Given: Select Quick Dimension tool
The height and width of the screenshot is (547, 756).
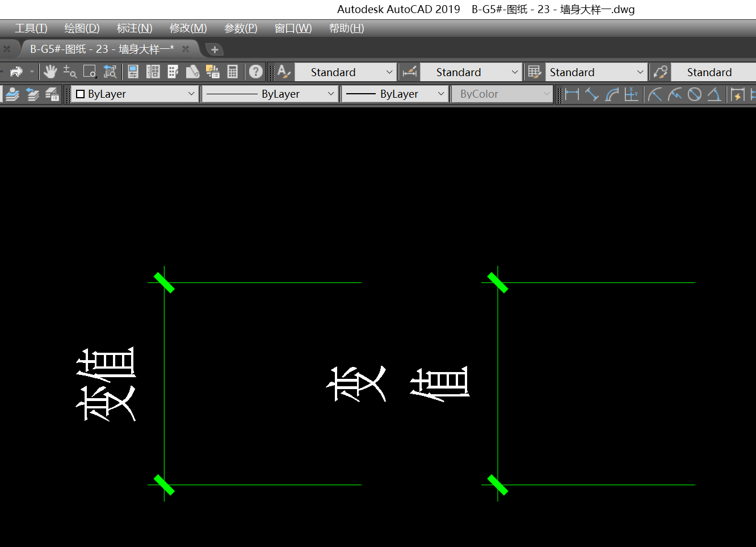Looking at the screenshot, I should (737, 94).
